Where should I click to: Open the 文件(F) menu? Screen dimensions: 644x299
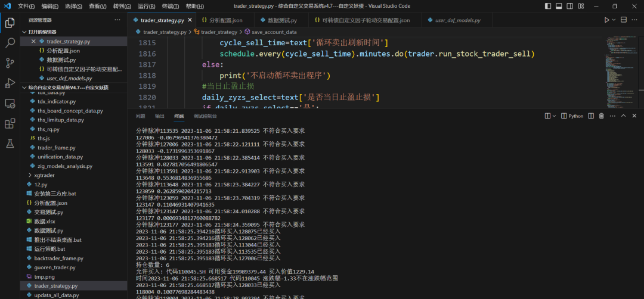click(x=26, y=6)
